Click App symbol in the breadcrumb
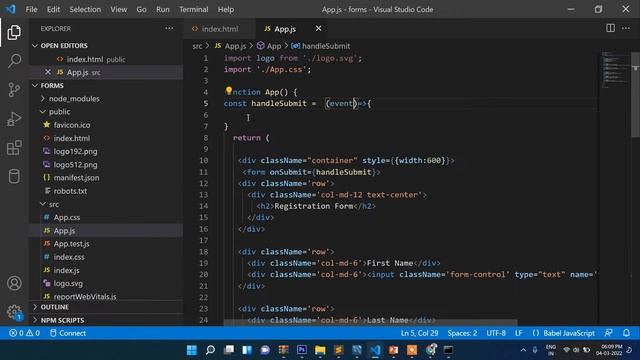640x360 pixels. (x=269, y=46)
